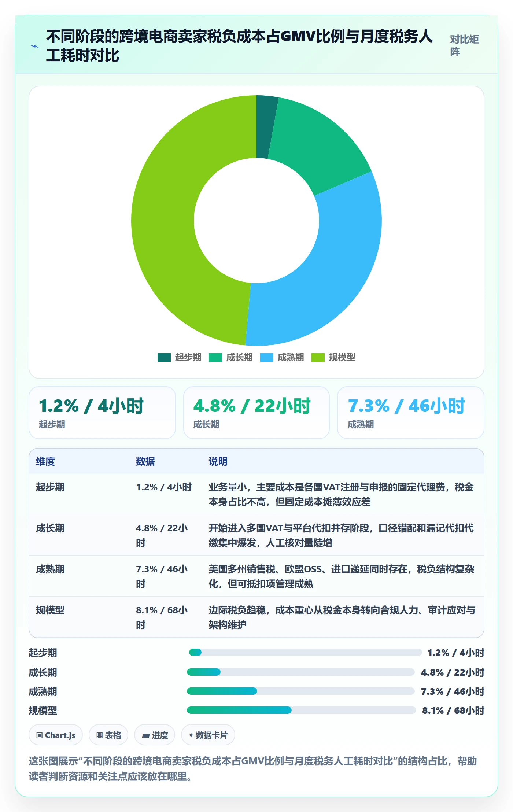513x812 pixels.
Task: Click the lightning bolt icon beside the title
Action: coord(35,47)
